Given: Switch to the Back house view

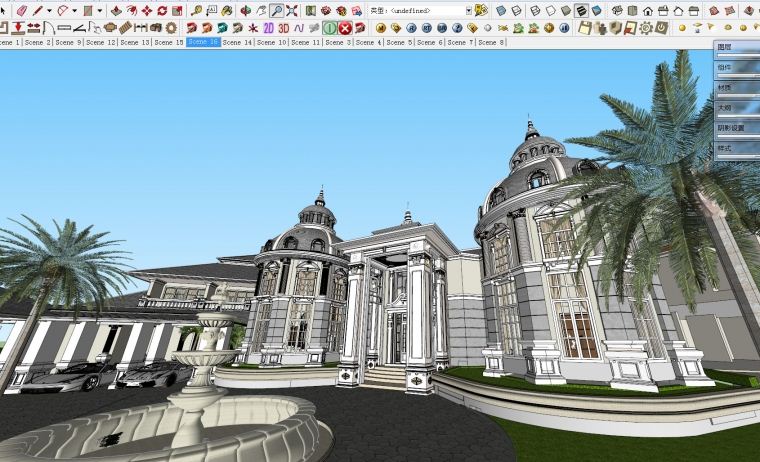Looking at the screenshot, I should pos(679,10).
